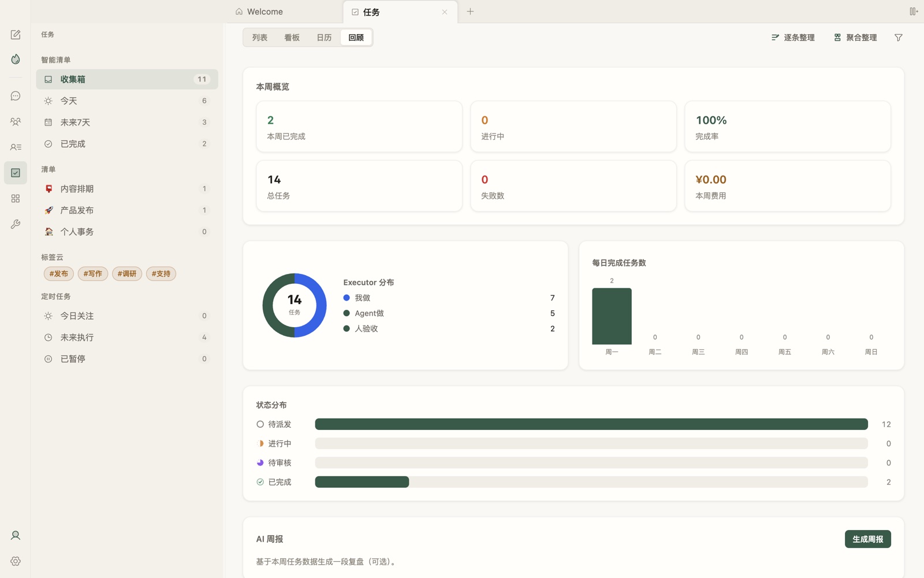Click the 内容排期 list icon

pyautogui.click(x=49, y=189)
